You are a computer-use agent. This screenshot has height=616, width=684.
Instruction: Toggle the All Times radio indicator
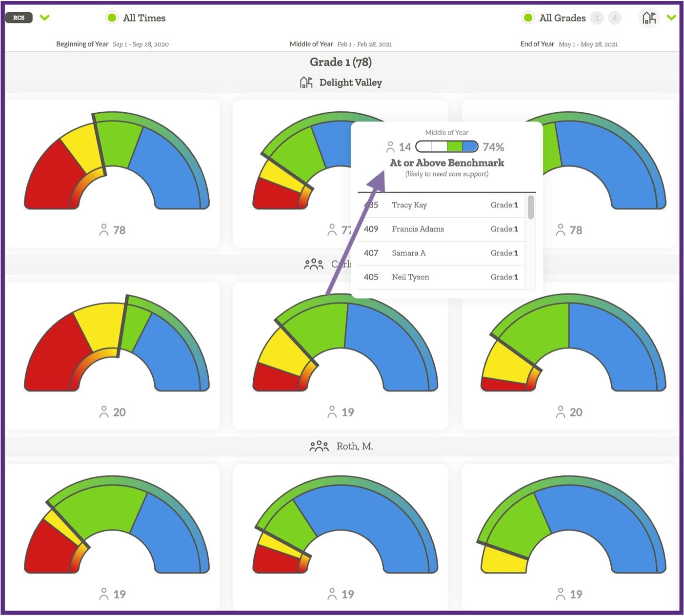tap(112, 18)
